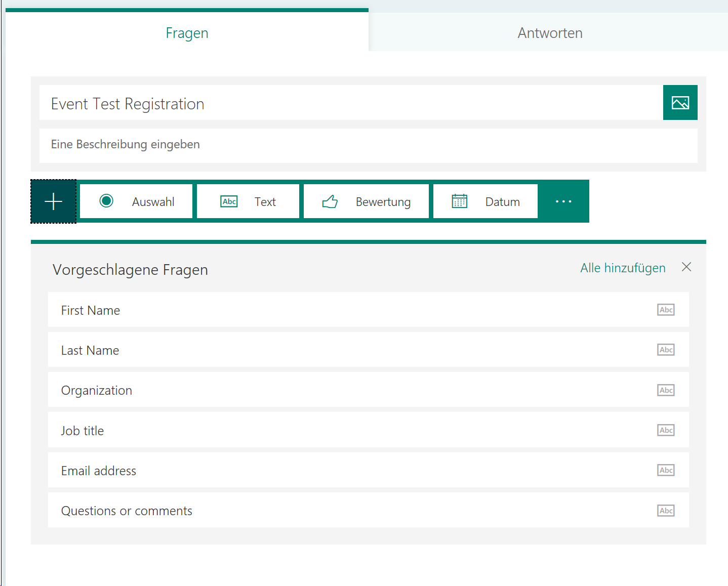Add a Bewertung rating question
This screenshot has width=728, height=586.
[x=366, y=201]
